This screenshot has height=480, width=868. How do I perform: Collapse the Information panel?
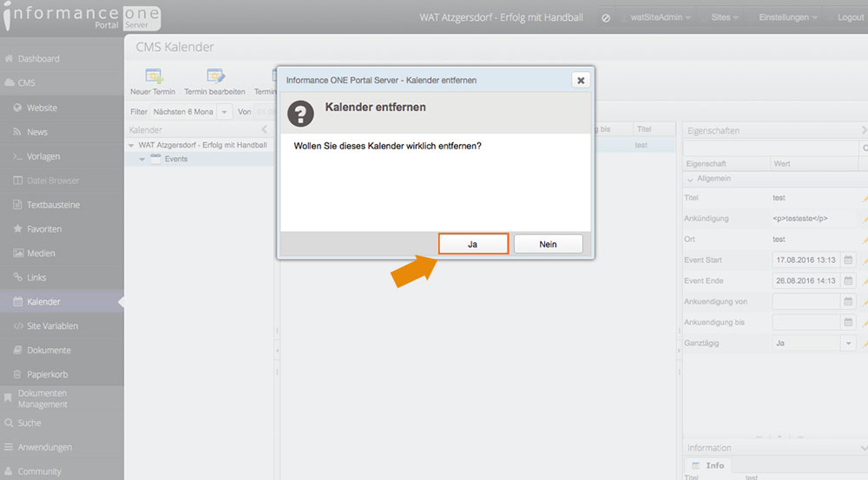click(x=864, y=448)
